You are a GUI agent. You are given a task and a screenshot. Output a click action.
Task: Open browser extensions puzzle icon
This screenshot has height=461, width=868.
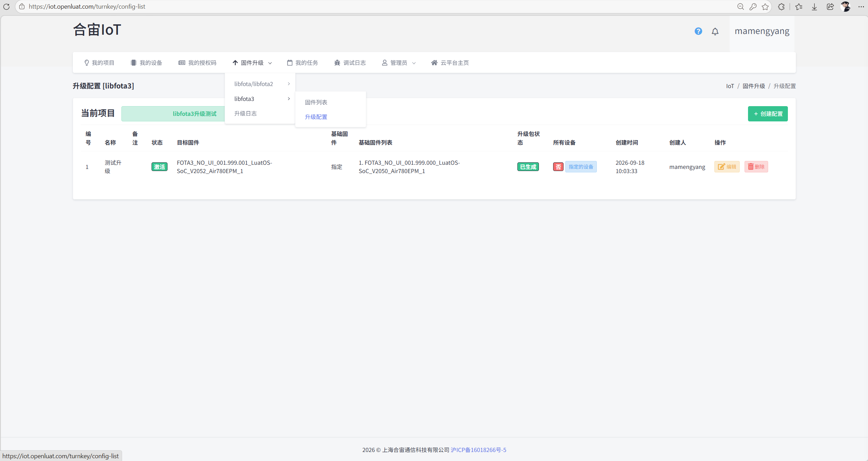click(781, 7)
